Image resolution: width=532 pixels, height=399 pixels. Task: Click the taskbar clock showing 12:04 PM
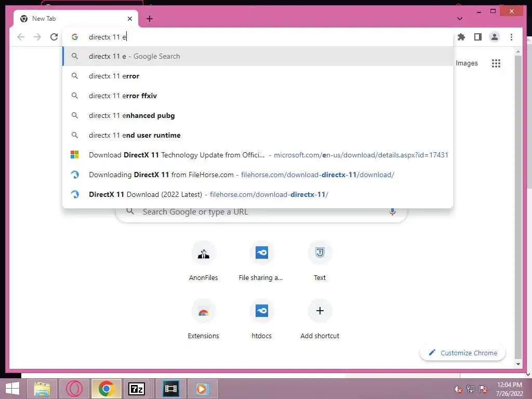(x=510, y=389)
